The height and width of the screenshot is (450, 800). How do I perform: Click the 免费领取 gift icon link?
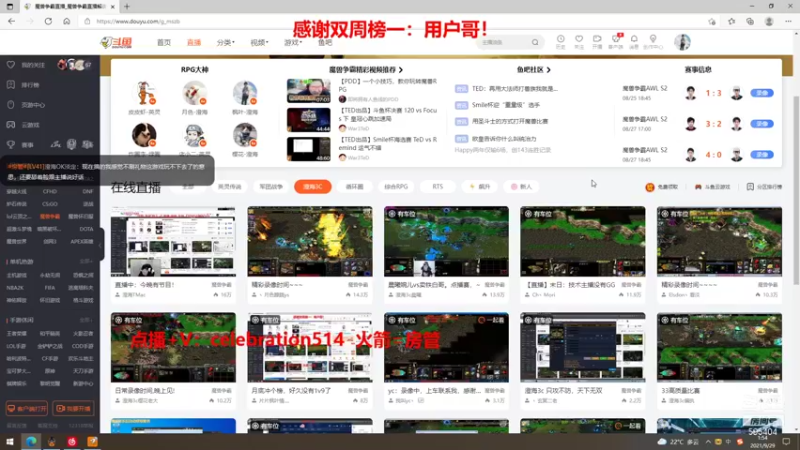662,187
